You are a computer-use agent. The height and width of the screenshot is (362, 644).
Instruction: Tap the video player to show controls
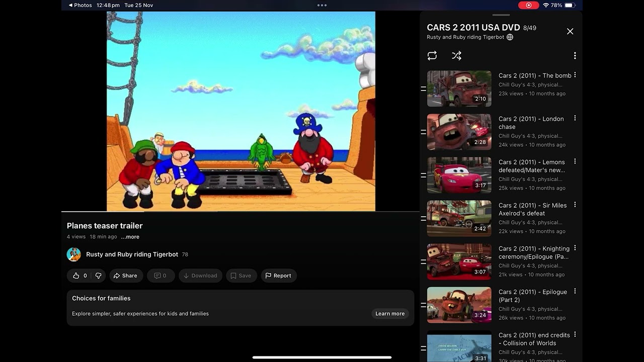pyautogui.click(x=241, y=111)
